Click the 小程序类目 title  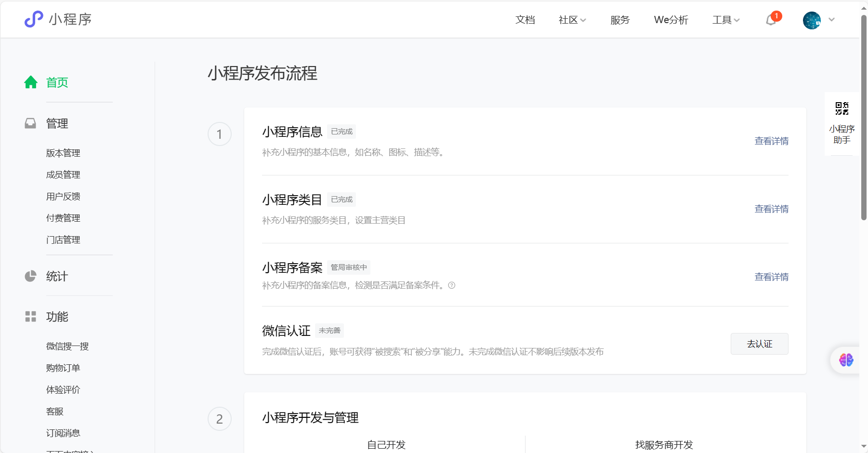click(292, 200)
